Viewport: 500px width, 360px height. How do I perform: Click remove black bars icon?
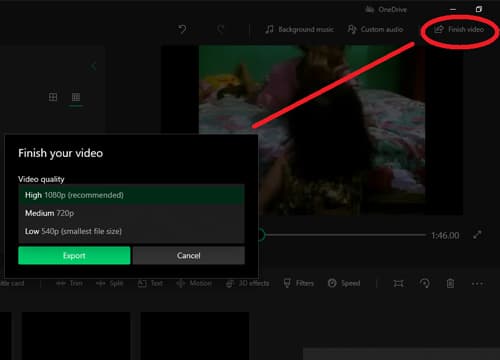click(398, 284)
